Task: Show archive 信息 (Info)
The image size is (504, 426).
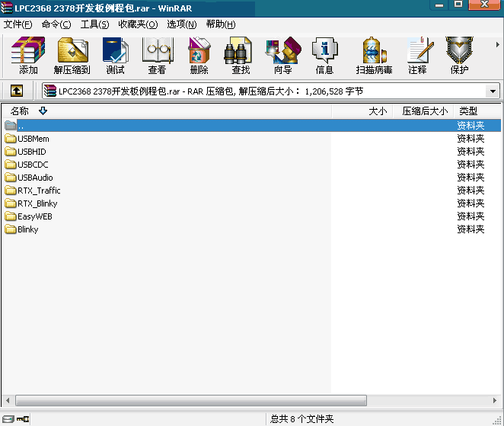Action: [324, 56]
